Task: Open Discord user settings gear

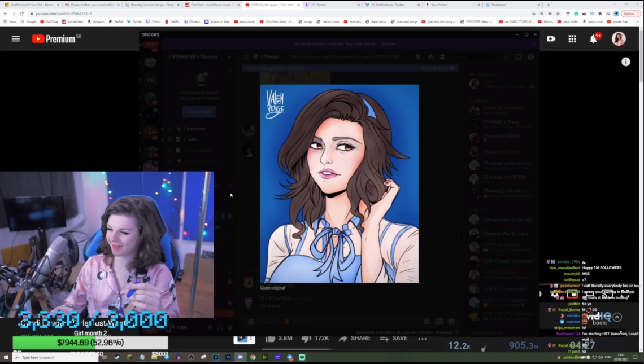Action: [x=229, y=327]
